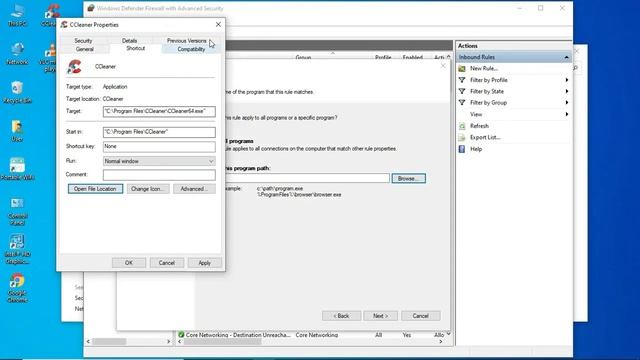Click Help icon in Actions pane
The image size is (640, 360).
click(x=462, y=149)
